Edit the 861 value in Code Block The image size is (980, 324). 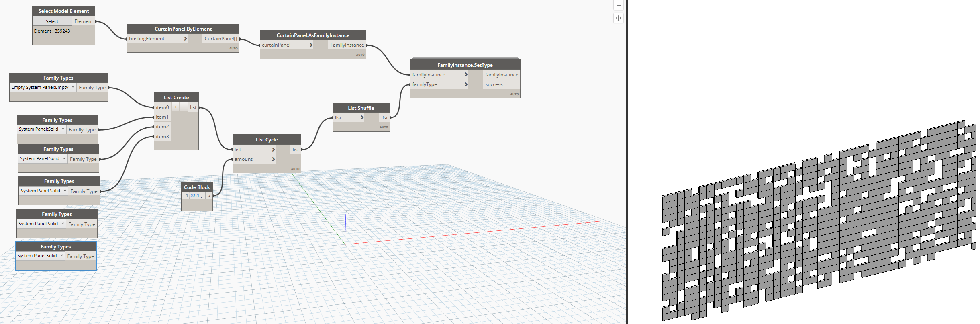[195, 196]
